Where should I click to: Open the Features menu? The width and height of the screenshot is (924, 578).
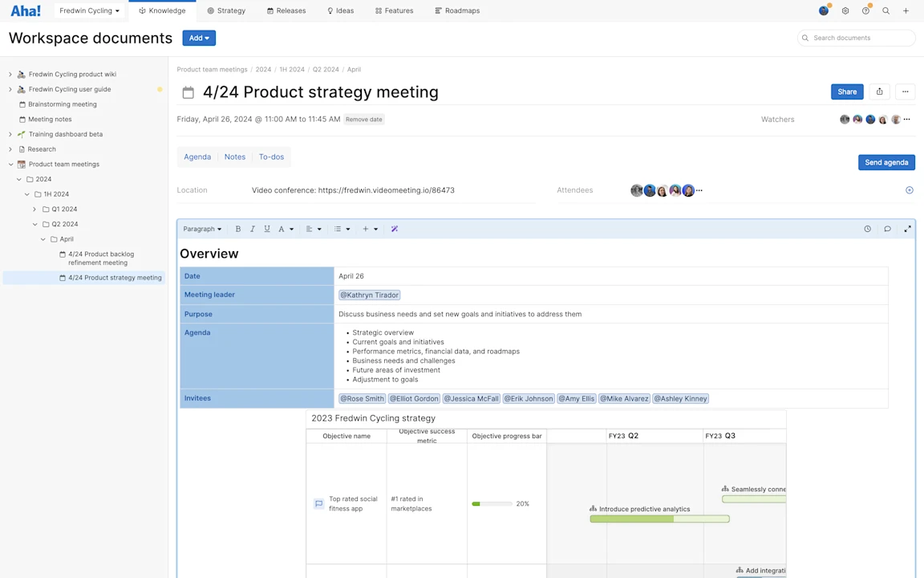coord(395,10)
